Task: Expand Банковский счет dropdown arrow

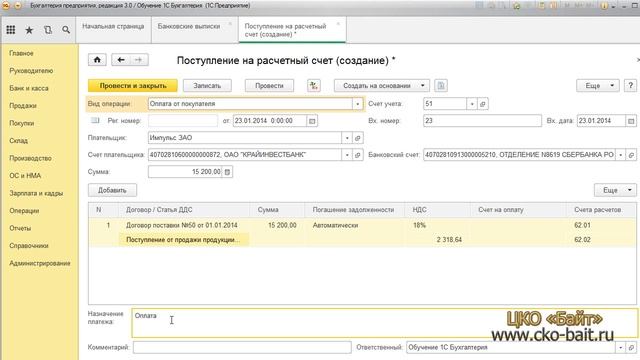Action: coord(621,155)
